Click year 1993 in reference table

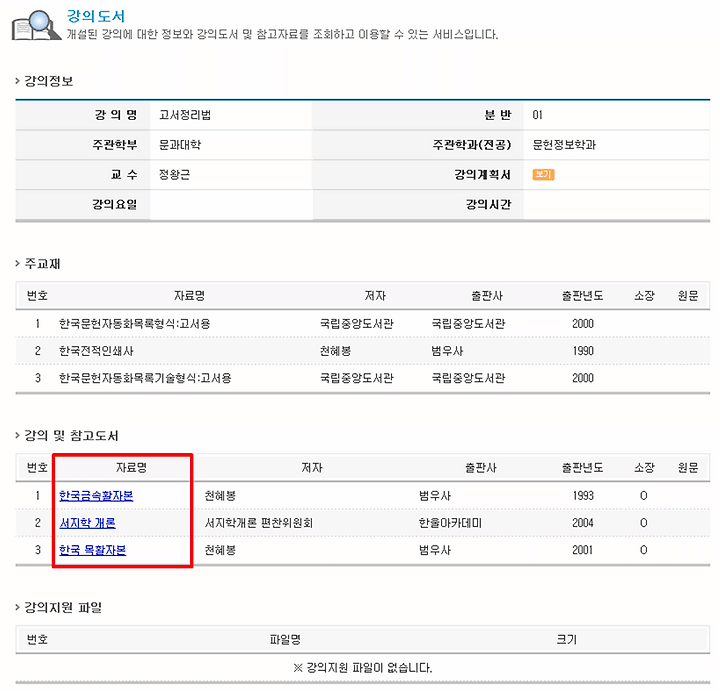pos(583,495)
